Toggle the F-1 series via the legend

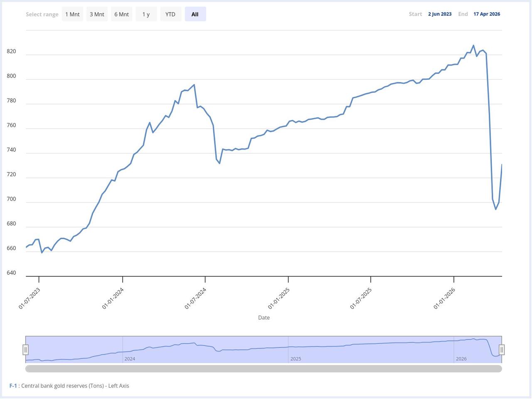click(14, 385)
